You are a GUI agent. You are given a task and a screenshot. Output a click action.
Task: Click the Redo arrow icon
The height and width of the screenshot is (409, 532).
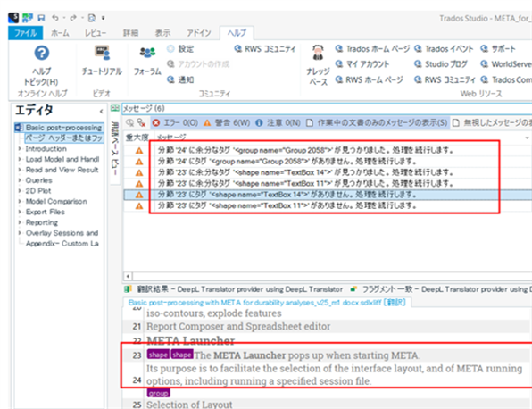[x=73, y=18]
